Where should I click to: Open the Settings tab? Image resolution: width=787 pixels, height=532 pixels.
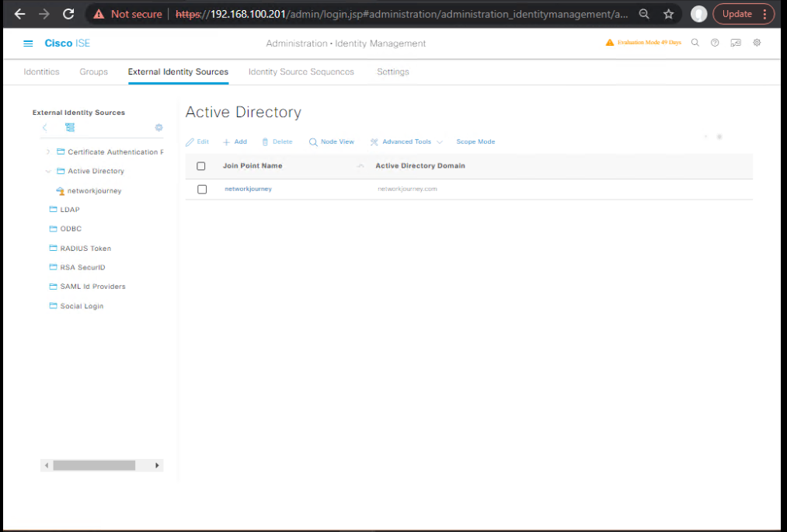[x=393, y=71]
